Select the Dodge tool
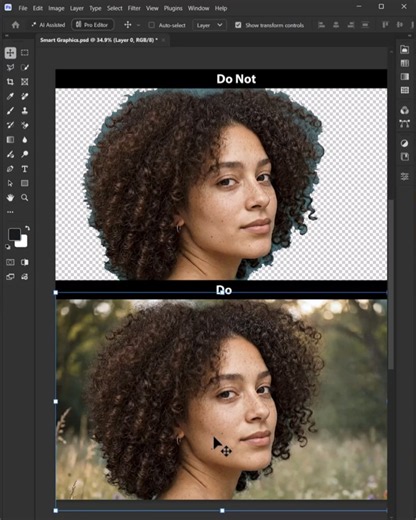 (x=25, y=154)
